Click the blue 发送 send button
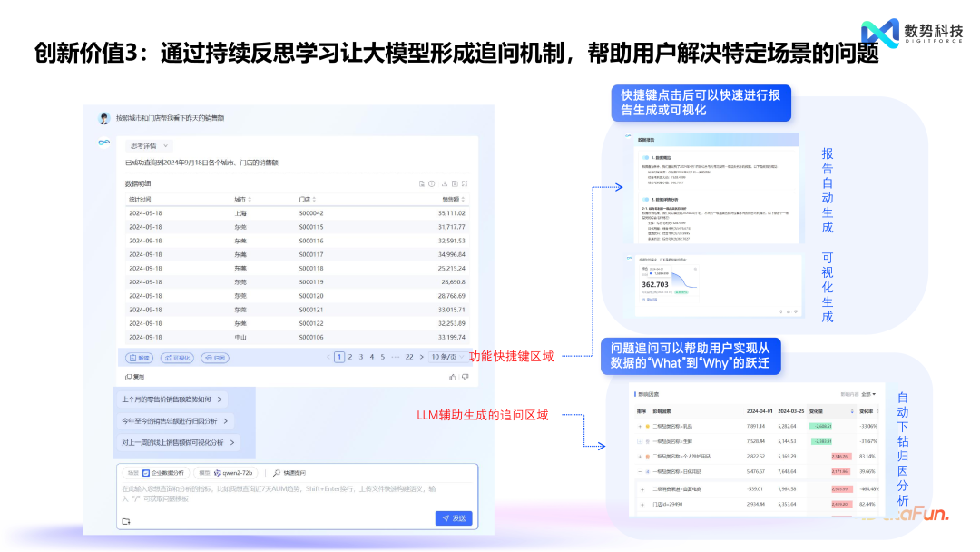980x552 pixels. (454, 518)
